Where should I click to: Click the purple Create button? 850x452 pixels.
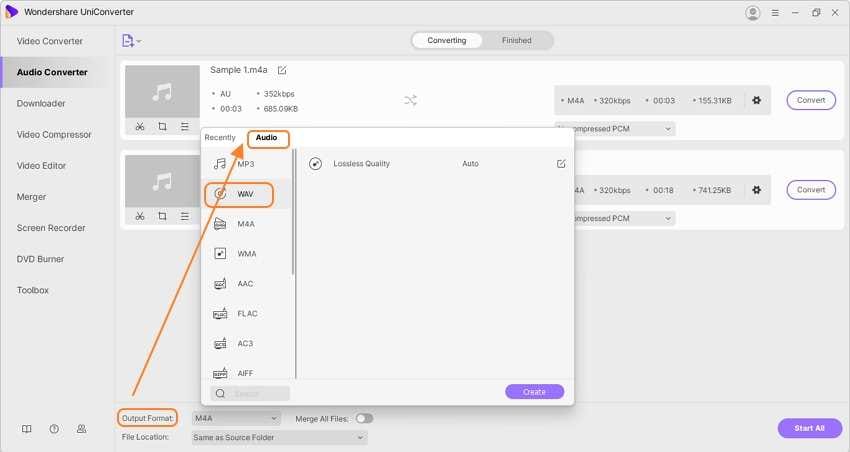[534, 392]
